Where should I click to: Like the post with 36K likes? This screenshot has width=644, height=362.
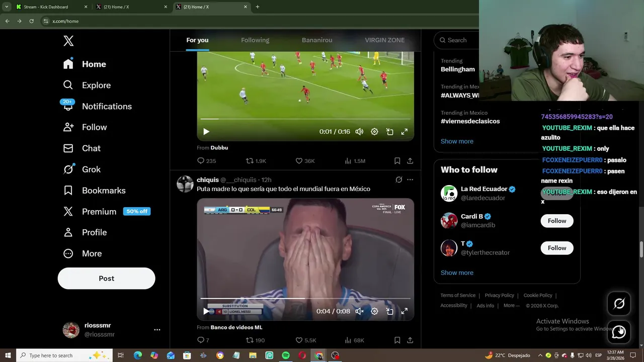coord(305,161)
